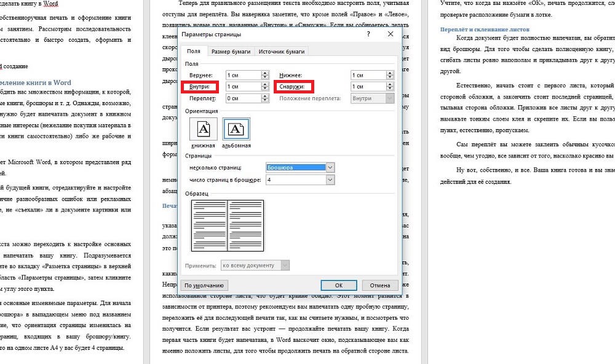Expand the несколько страниц dropdown
This screenshot has height=364, width=615.
click(330, 167)
